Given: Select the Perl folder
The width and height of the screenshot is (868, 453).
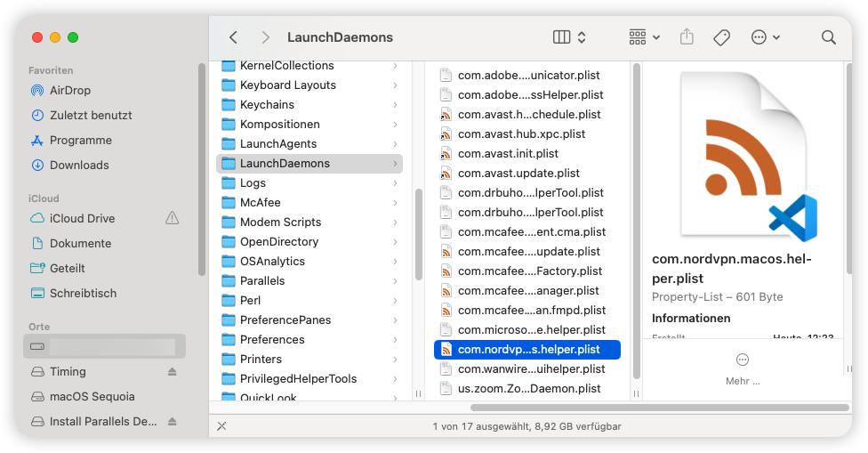Looking at the screenshot, I should pyautogui.click(x=250, y=301).
